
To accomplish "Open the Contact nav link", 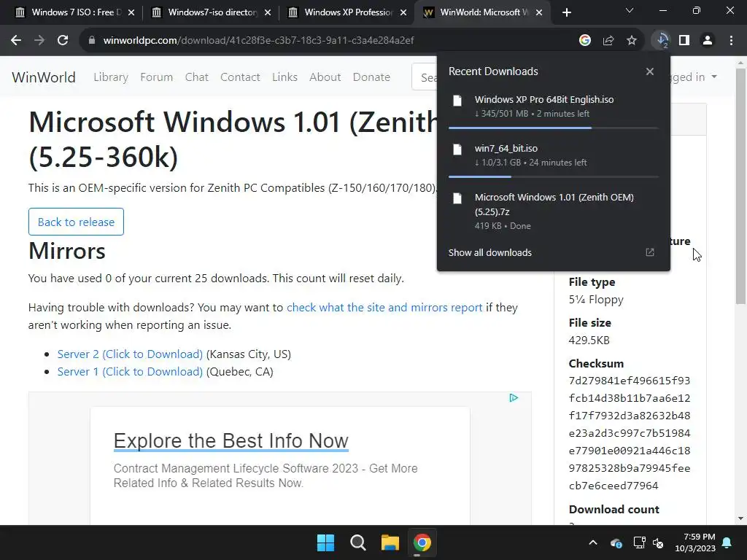I will 240,77.
